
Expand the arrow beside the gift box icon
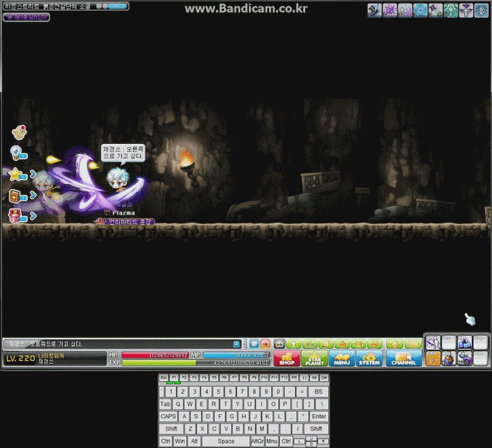[33, 216]
